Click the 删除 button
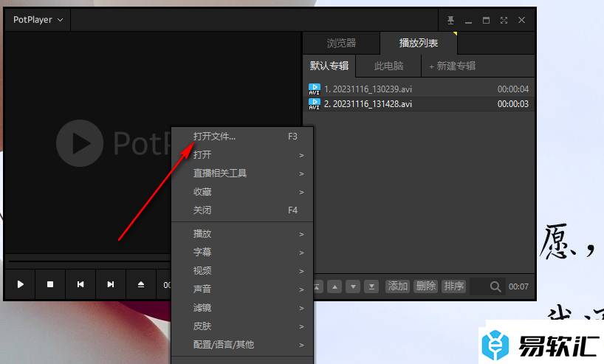 (x=425, y=286)
